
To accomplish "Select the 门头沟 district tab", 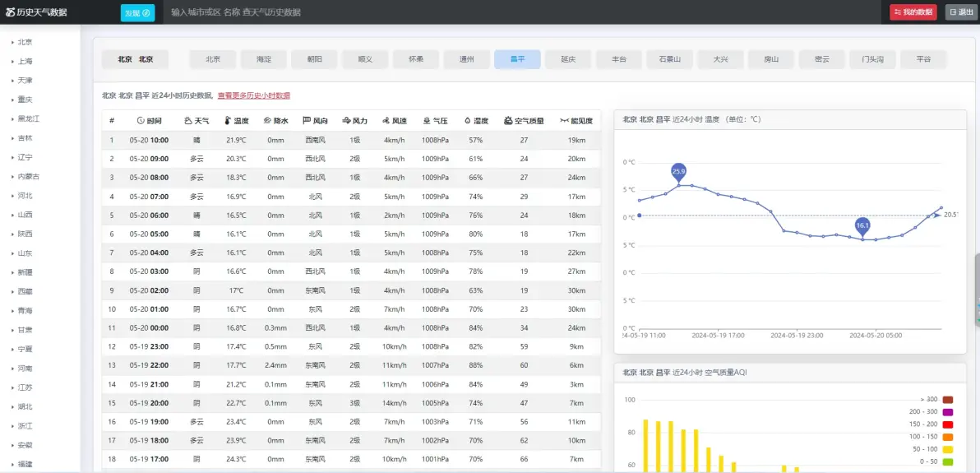I will [x=872, y=59].
